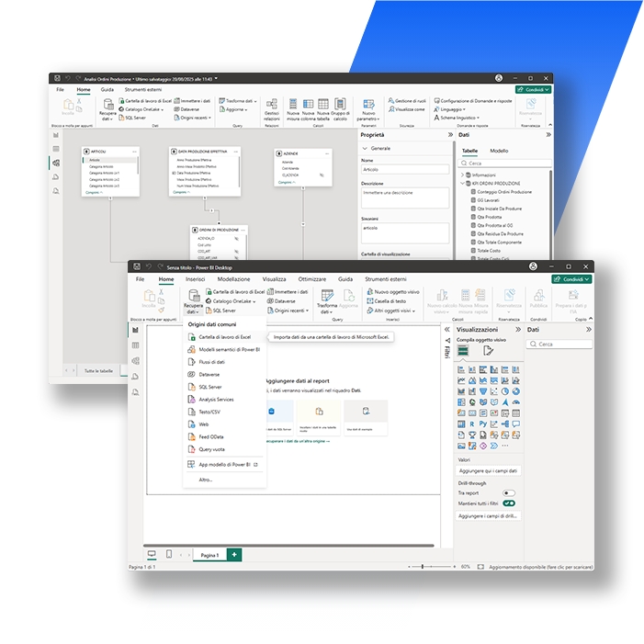Click the Nuova misura icon in back window
The width and height of the screenshot is (644, 644).
tap(293, 110)
